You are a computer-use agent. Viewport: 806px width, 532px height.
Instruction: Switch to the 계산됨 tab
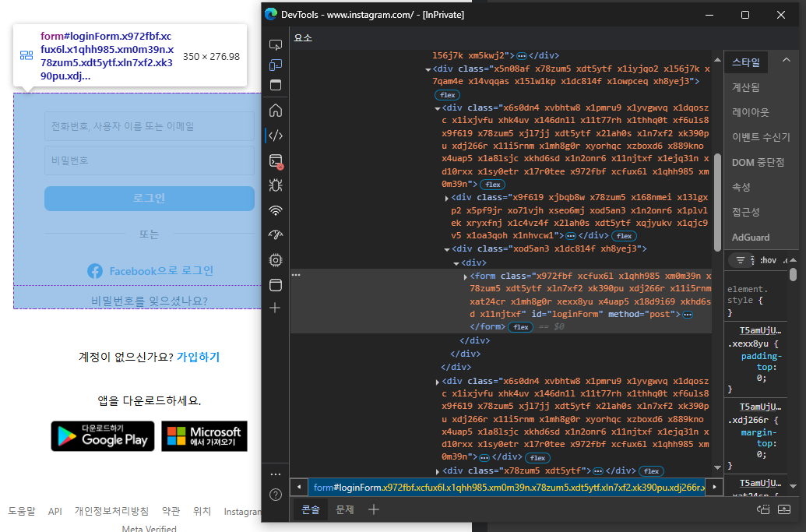(745, 87)
